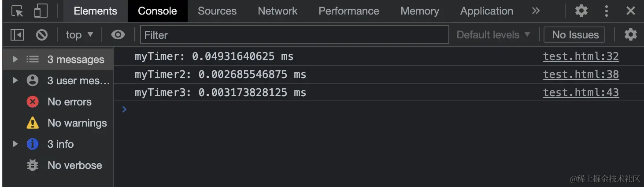Open the test.html:32 source link
Image resolution: width=644 pixels, height=187 pixels.
[581, 56]
